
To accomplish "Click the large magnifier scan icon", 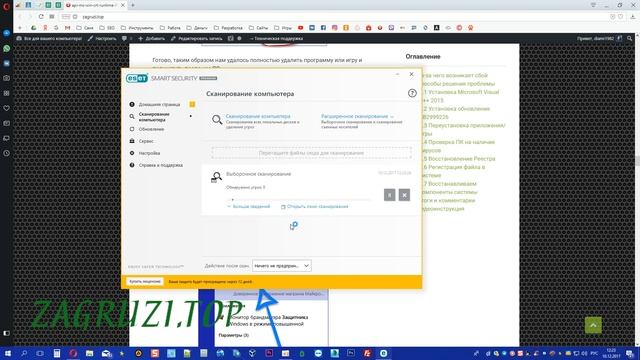I will [x=217, y=120].
